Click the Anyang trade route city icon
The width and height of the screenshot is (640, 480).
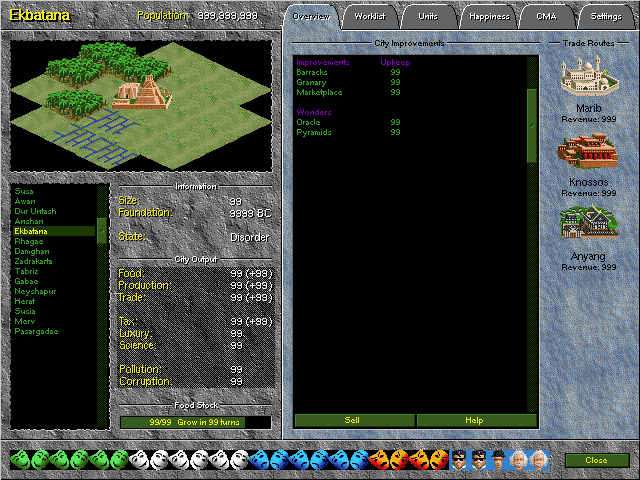pyautogui.click(x=589, y=222)
